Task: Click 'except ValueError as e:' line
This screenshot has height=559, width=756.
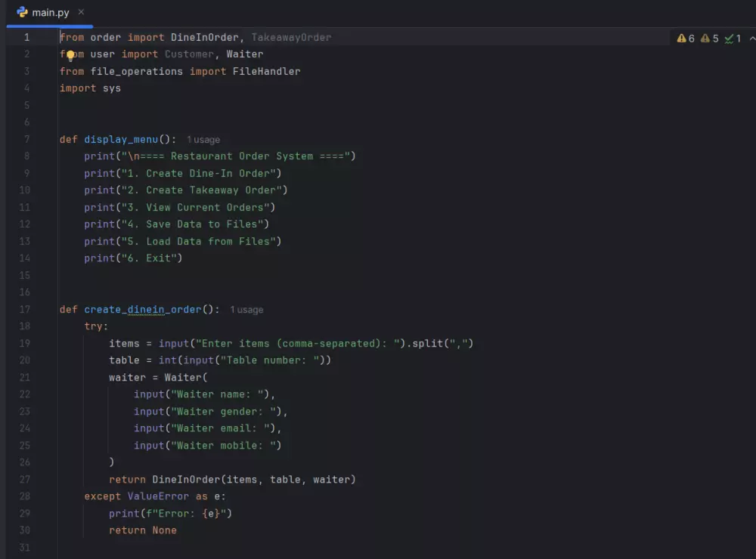Action: pos(155,496)
